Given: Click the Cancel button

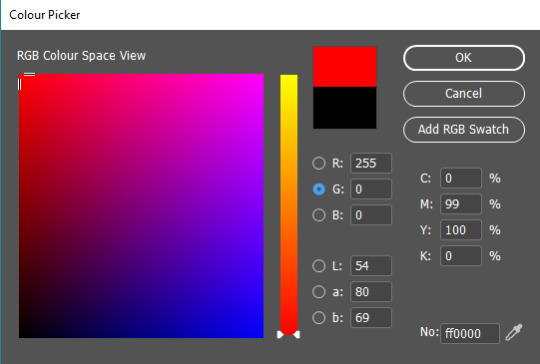Looking at the screenshot, I should point(464,94).
